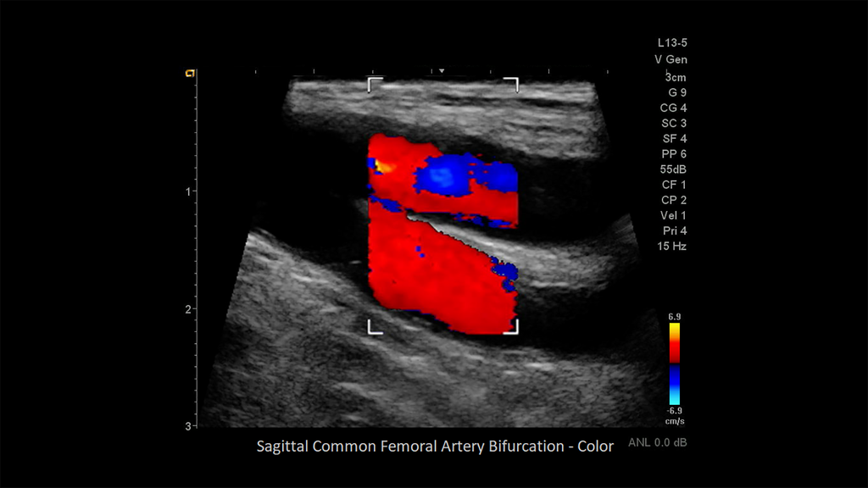Click the Sagittal Common Femoral Artery Bifurcation caption
Image resolution: width=868 pixels, height=488 pixels.
(435, 446)
